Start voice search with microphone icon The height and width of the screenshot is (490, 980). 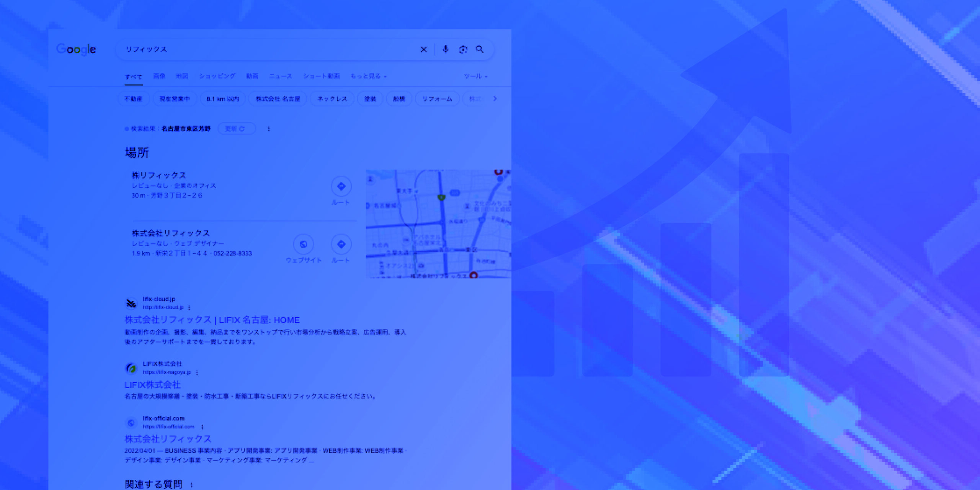tap(445, 49)
